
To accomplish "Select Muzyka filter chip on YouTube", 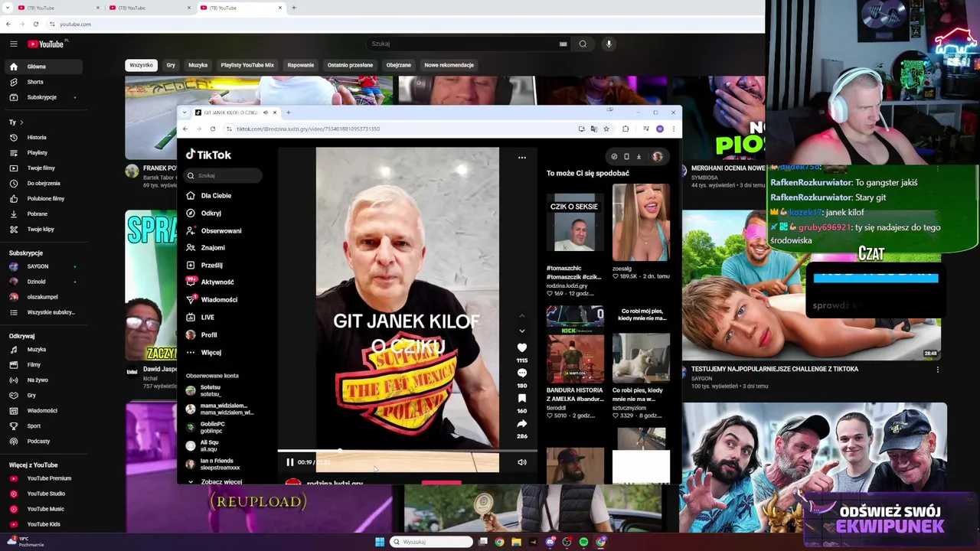I will 198,65.
